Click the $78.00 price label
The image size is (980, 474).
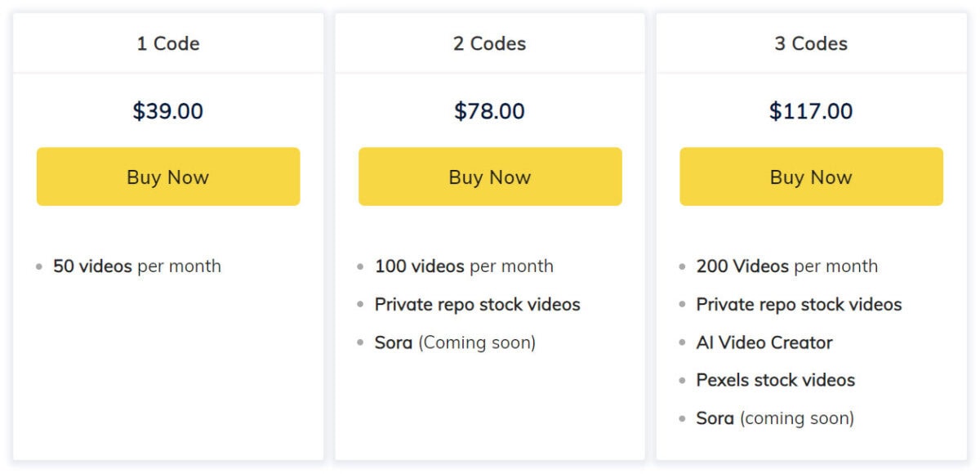[x=489, y=111]
